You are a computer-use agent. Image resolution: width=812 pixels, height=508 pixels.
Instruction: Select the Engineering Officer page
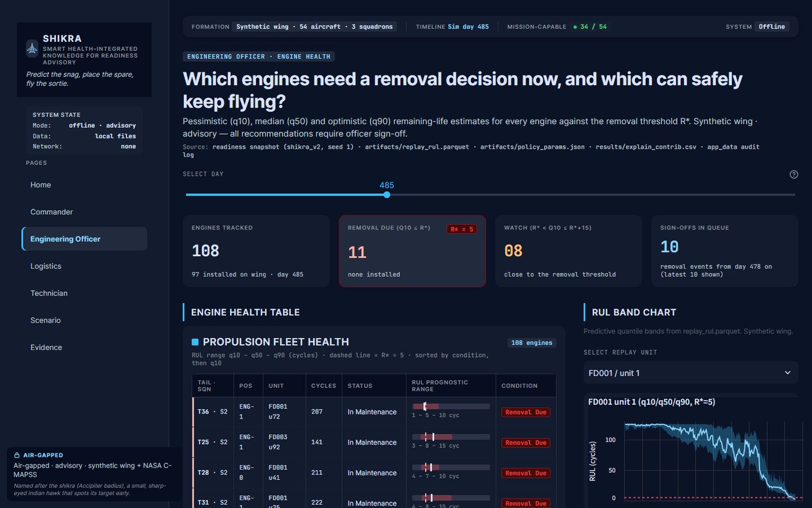[84, 239]
